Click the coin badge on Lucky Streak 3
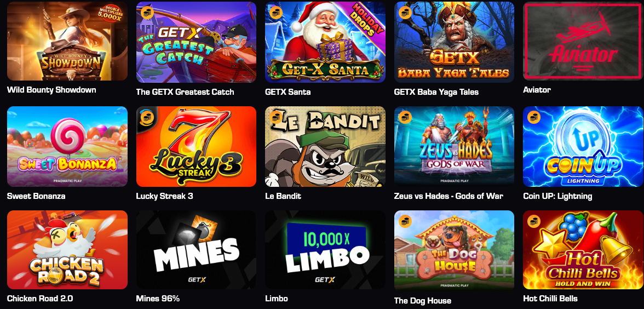644x309 pixels. (x=146, y=116)
